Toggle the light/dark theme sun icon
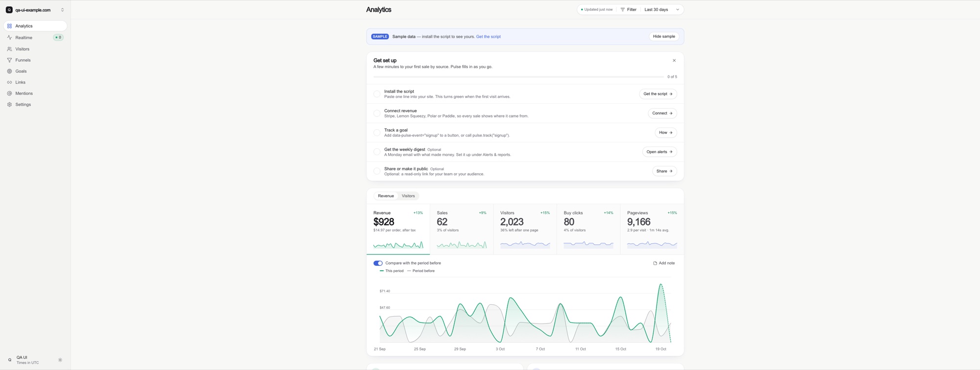 pyautogui.click(x=60, y=360)
